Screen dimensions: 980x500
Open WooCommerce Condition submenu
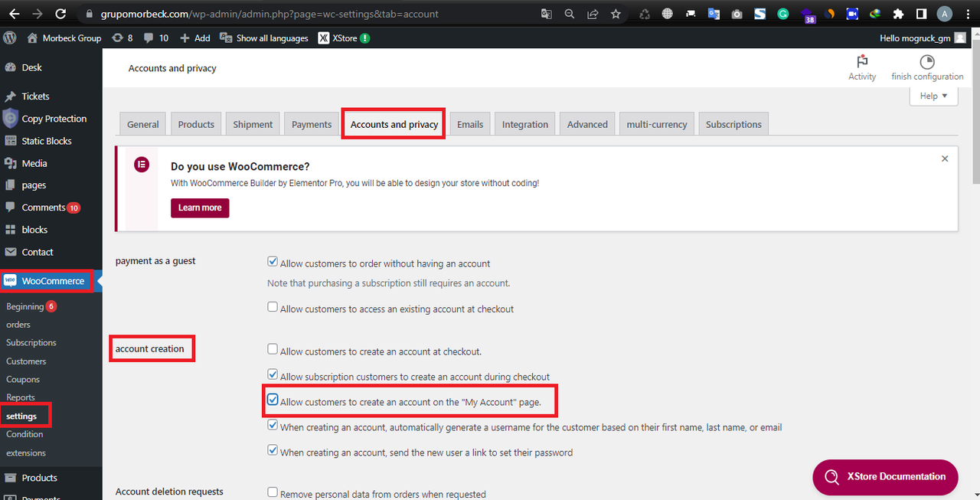click(x=24, y=434)
